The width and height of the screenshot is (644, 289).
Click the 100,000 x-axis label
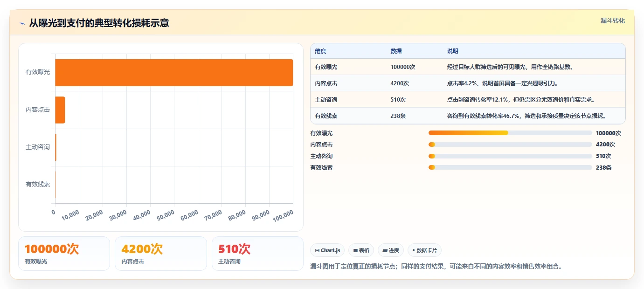[x=283, y=215]
